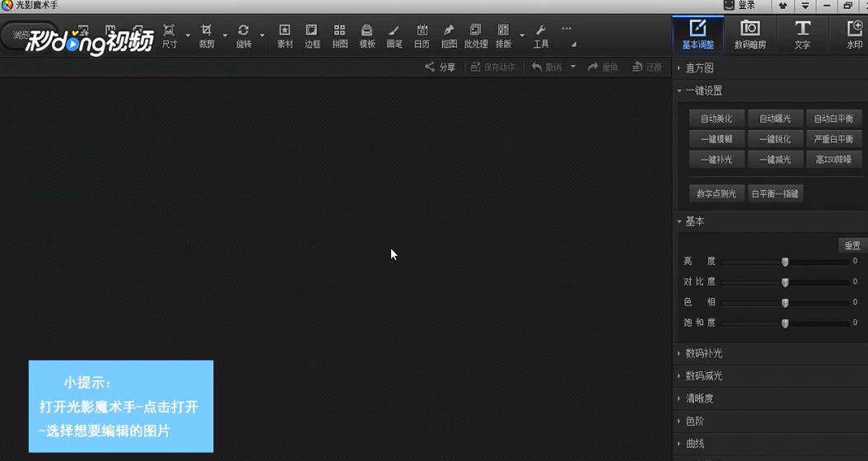The image size is (868, 461).
Task: Click the 数字点测光 button
Action: pos(716,193)
